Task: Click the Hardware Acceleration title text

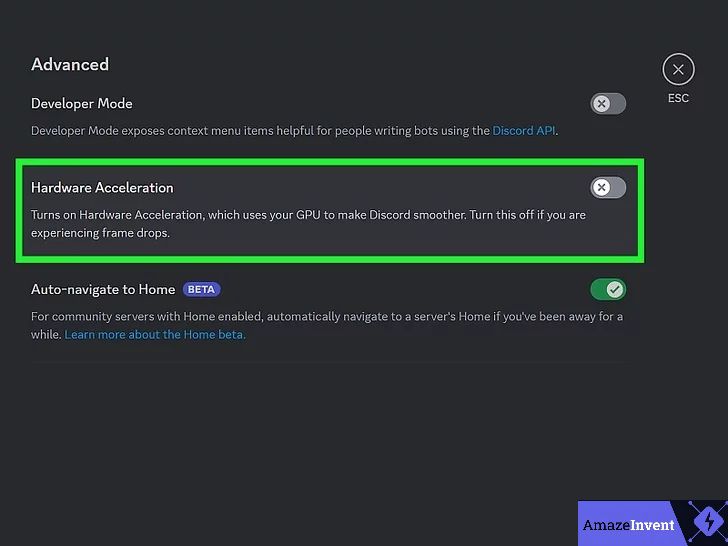Action: pyautogui.click(x=102, y=188)
